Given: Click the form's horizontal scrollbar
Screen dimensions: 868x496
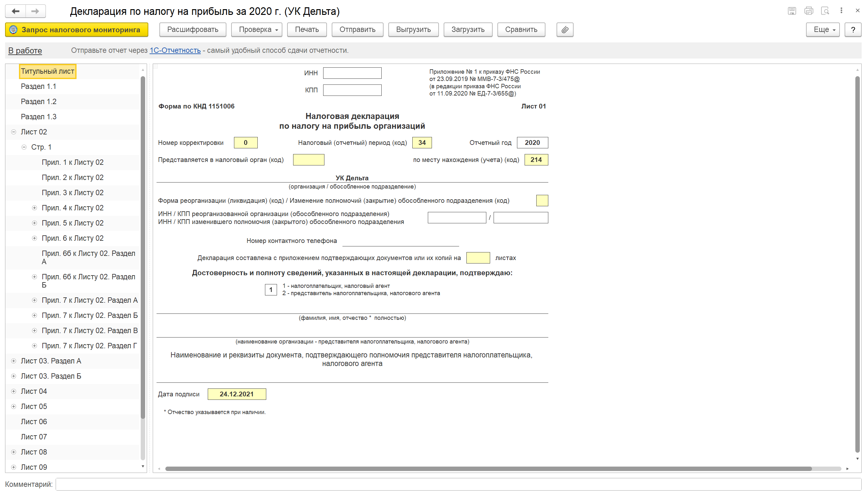Looking at the screenshot, I should pos(488,469).
